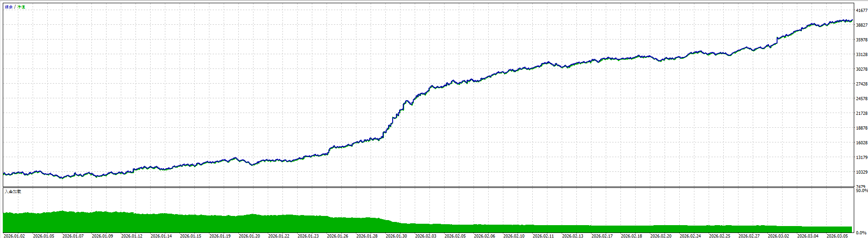Viewport: 868px width, 238px height.
Task: Click the 24578 price axis value
Action: click(x=862, y=98)
